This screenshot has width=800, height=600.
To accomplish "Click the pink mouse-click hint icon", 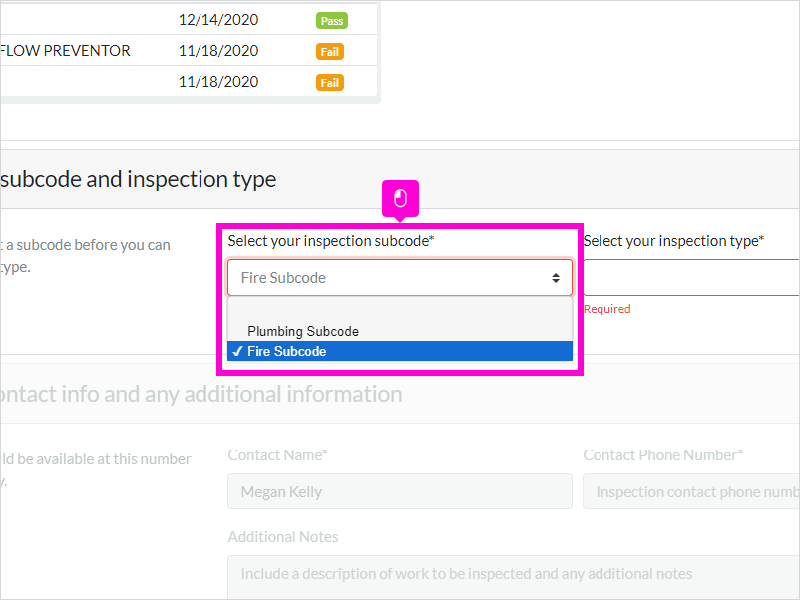I will coord(401,198).
